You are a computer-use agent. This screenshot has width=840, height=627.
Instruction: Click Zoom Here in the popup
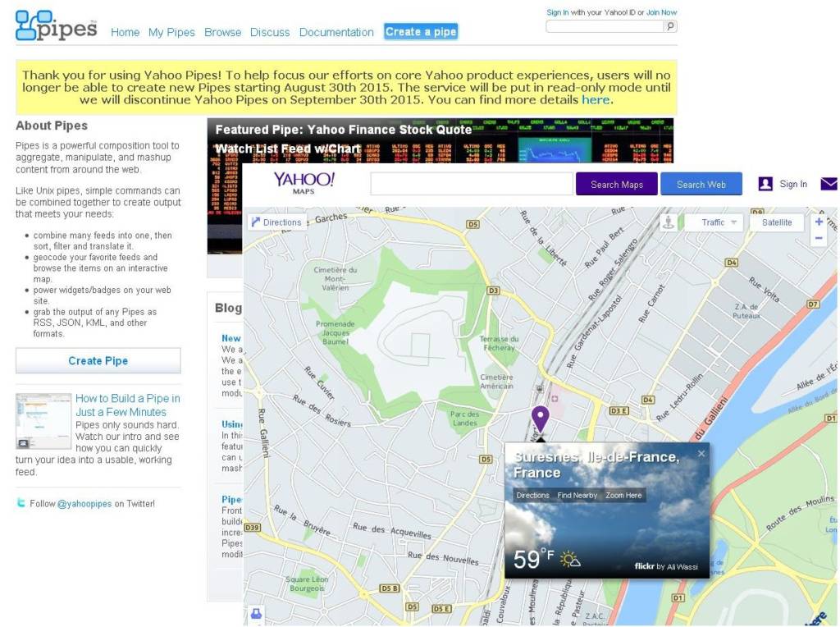click(623, 495)
